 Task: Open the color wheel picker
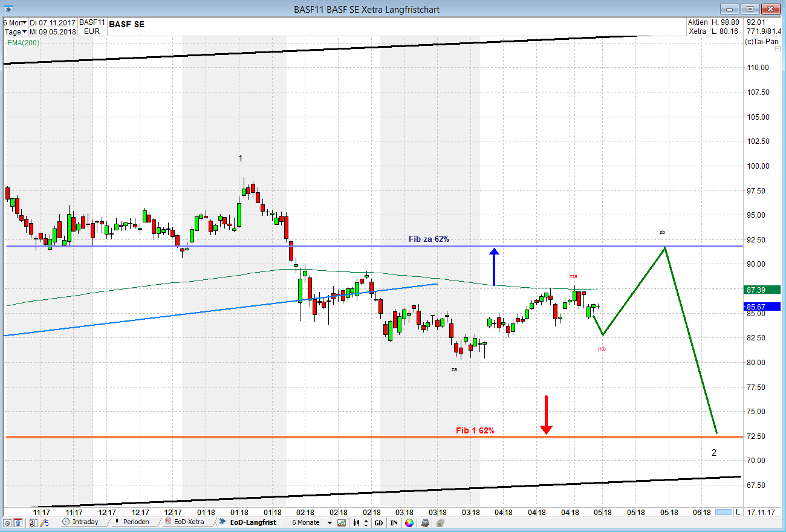click(x=409, y=522)
